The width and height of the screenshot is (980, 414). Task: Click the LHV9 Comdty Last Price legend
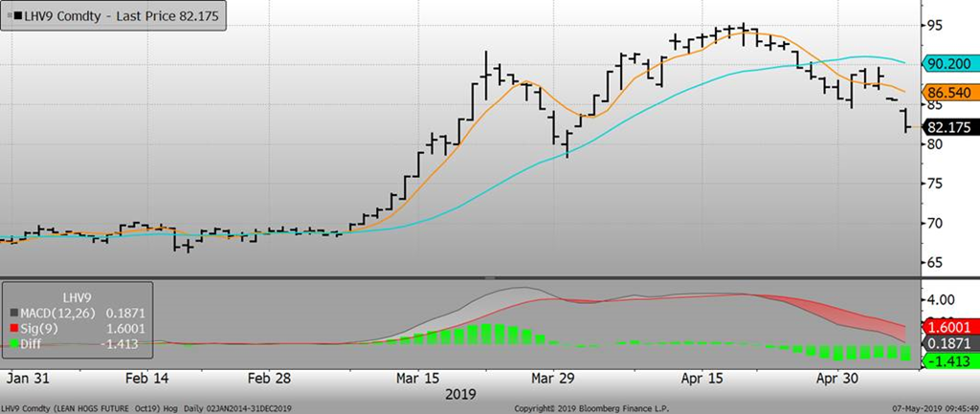(x=113, y=14)
